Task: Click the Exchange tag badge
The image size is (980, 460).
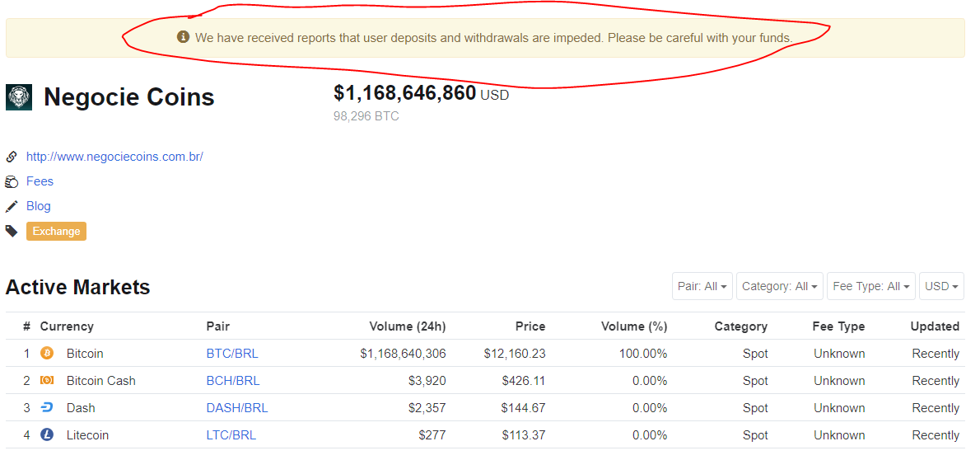Action: pos(56,231)
